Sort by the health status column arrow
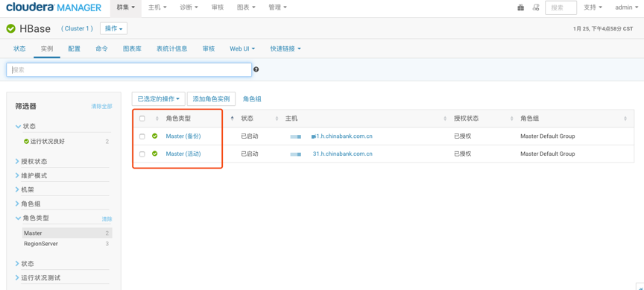Image resolution: width=644 pixels, height=290 pixels. click(x=157, y=119)
